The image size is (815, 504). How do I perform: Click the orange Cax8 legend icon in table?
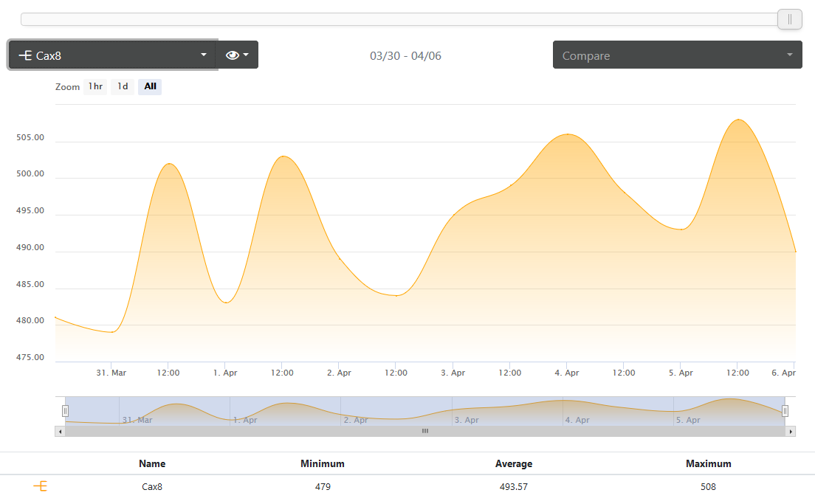click(41, 486)
